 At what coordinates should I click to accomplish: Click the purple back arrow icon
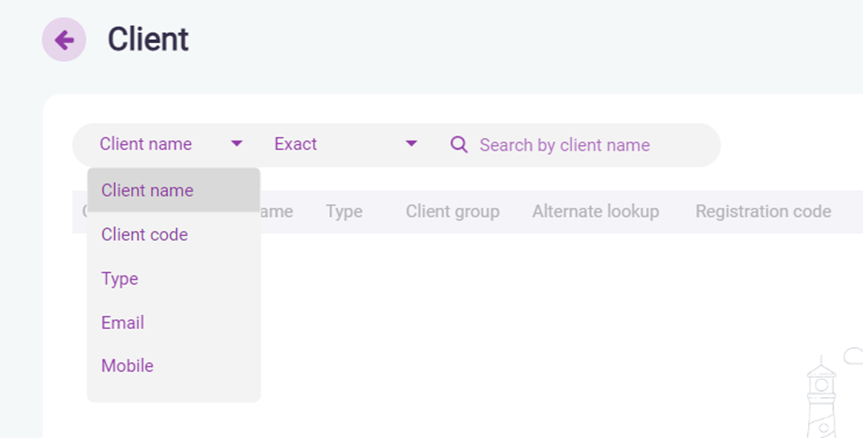pyautogui.click(x=64, y=40)
